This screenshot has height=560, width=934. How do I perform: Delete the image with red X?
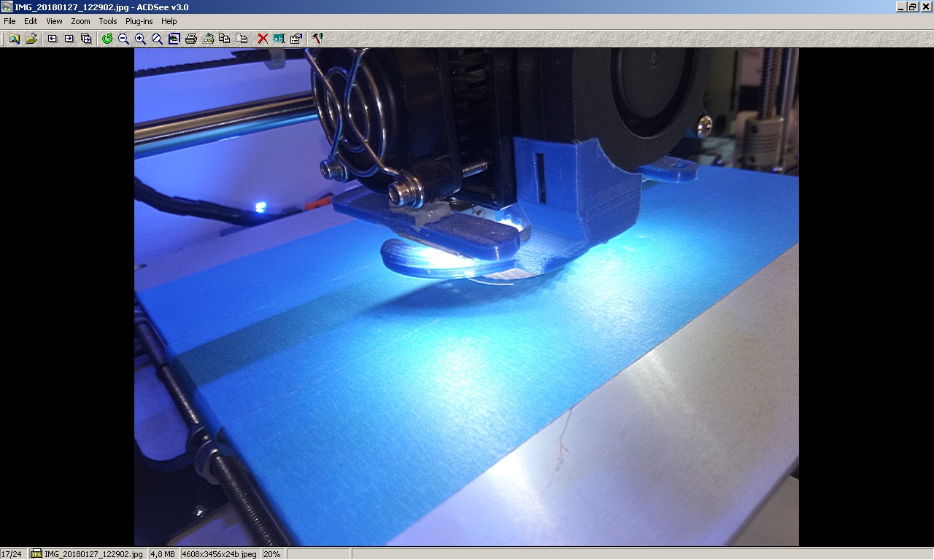tap(263, 39)
